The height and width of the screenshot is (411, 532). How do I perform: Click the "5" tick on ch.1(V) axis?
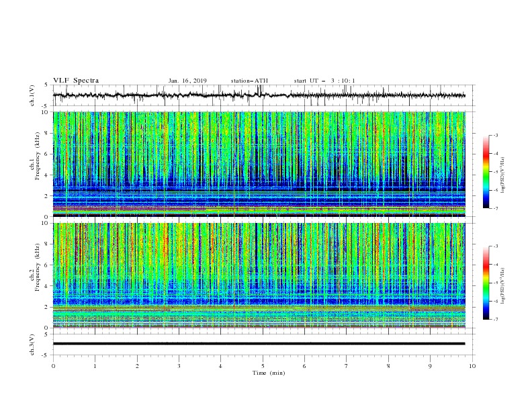click(x=46, y=85)
